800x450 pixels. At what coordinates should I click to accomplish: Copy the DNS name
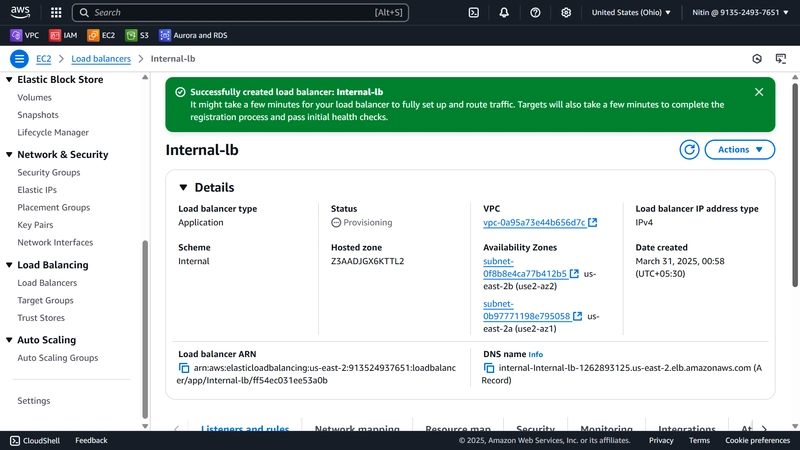(489, 368)
